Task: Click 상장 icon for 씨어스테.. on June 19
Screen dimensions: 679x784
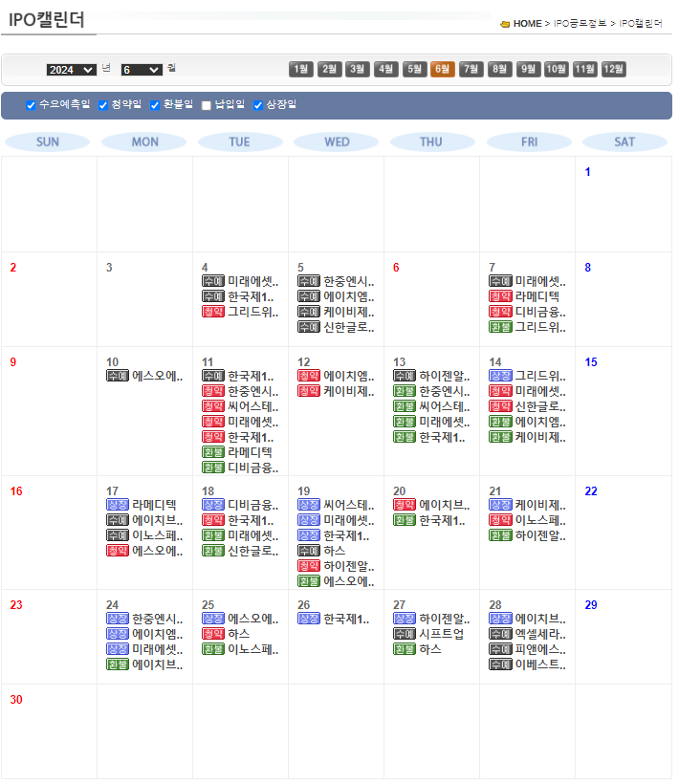Action: pos(309,505)
